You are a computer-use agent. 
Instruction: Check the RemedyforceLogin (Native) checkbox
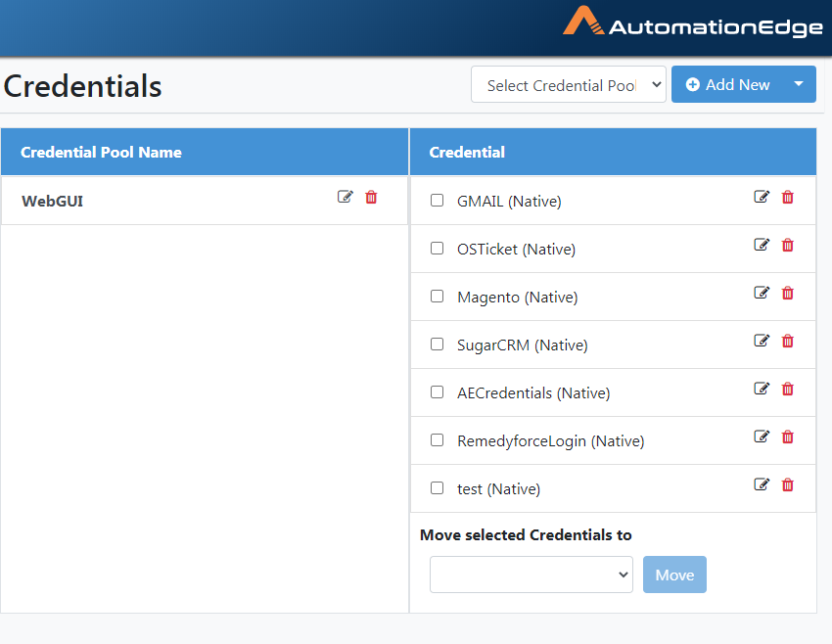click(x=438, y=439)
